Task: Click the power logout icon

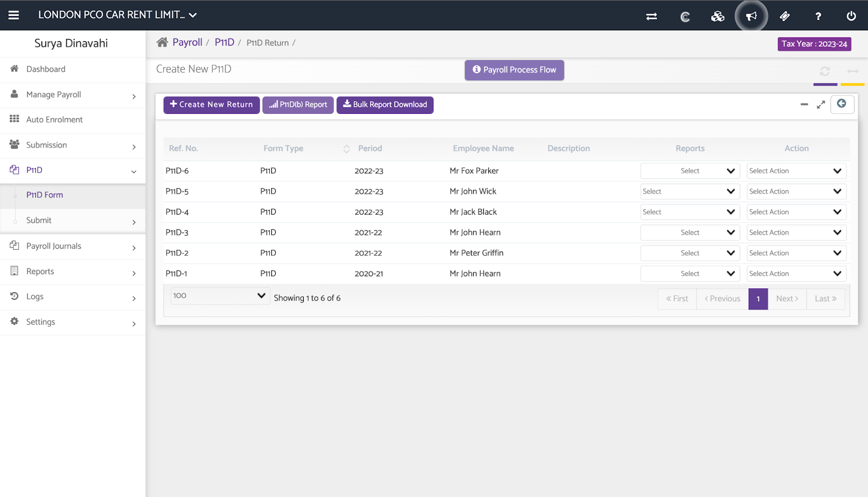Action: tap(851, 16)
